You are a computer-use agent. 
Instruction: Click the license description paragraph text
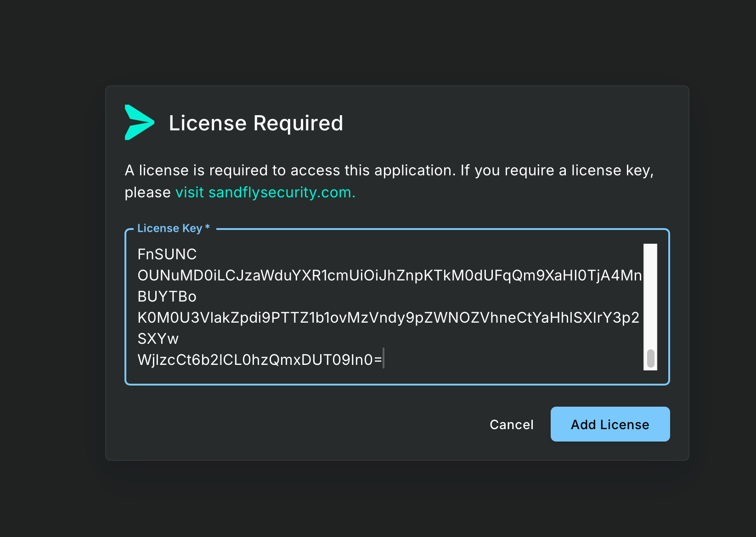(x=389, y=171)
